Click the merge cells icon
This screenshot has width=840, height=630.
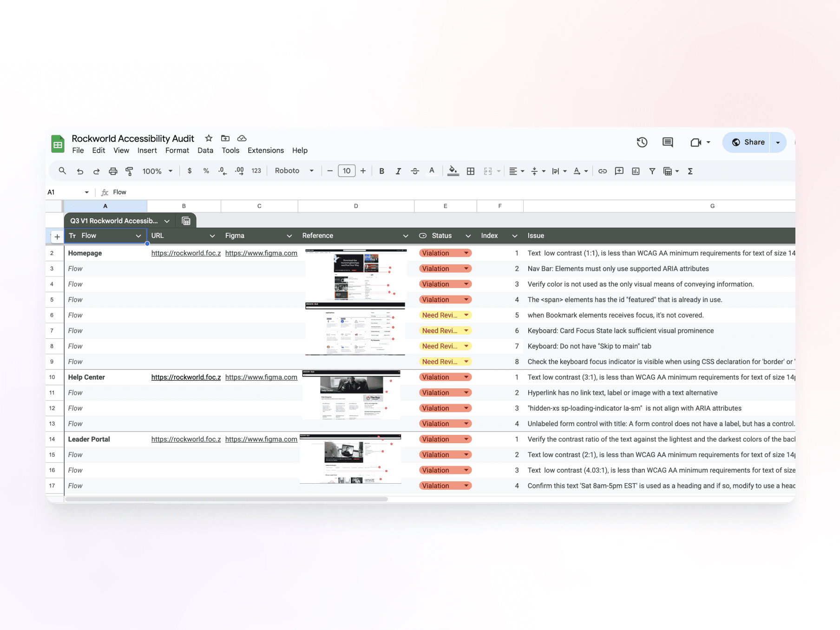click(x=488, y=171)
